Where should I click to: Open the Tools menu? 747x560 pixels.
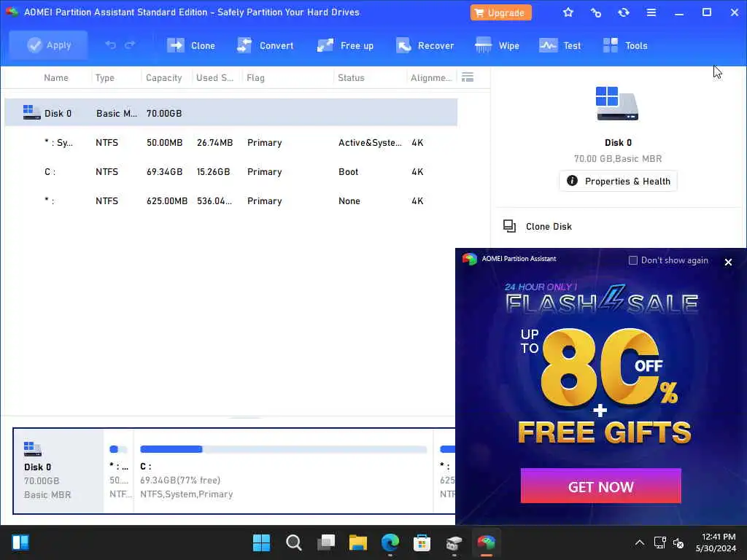[625, 46]
